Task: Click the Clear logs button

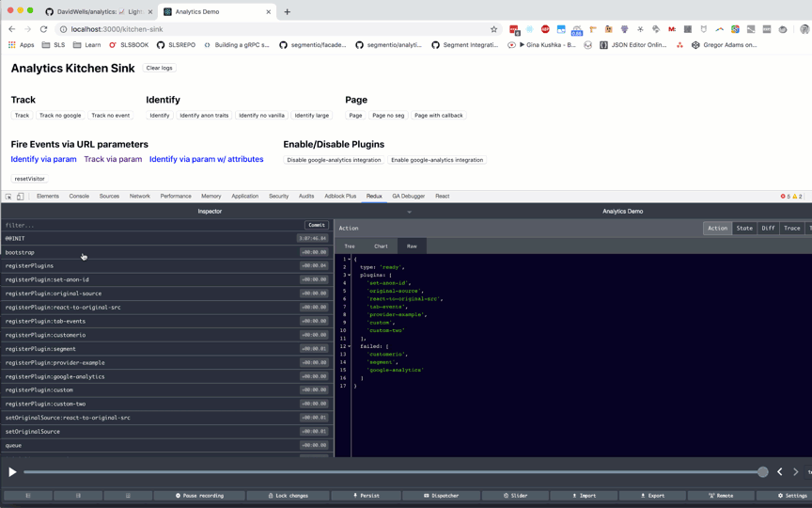Action: click(159, 68)
